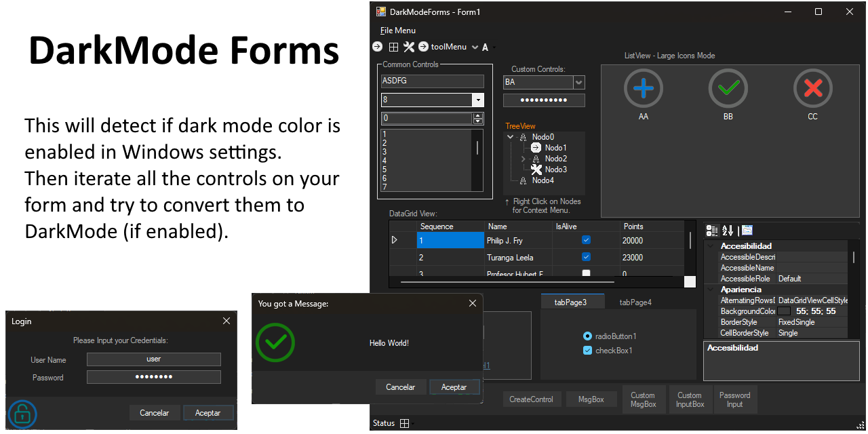This screenshot has height=434, width=868.
Task: Click the red X icon above item CC
Action: (812, 88)
